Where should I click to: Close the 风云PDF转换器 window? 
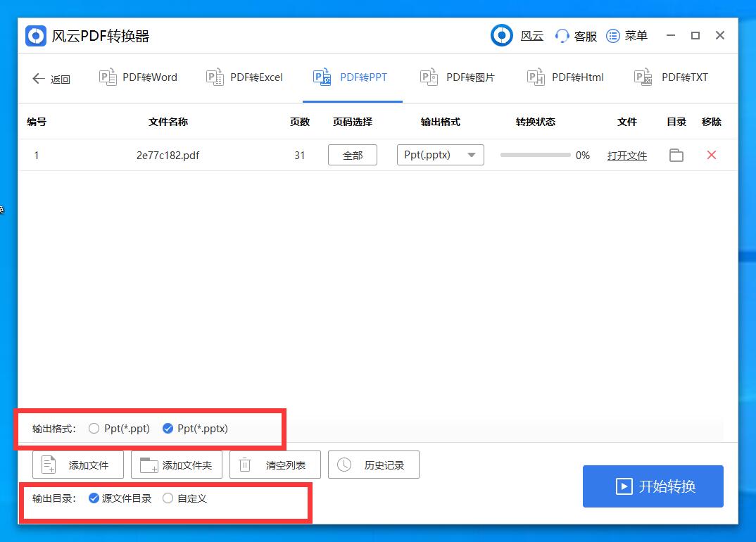720,35
